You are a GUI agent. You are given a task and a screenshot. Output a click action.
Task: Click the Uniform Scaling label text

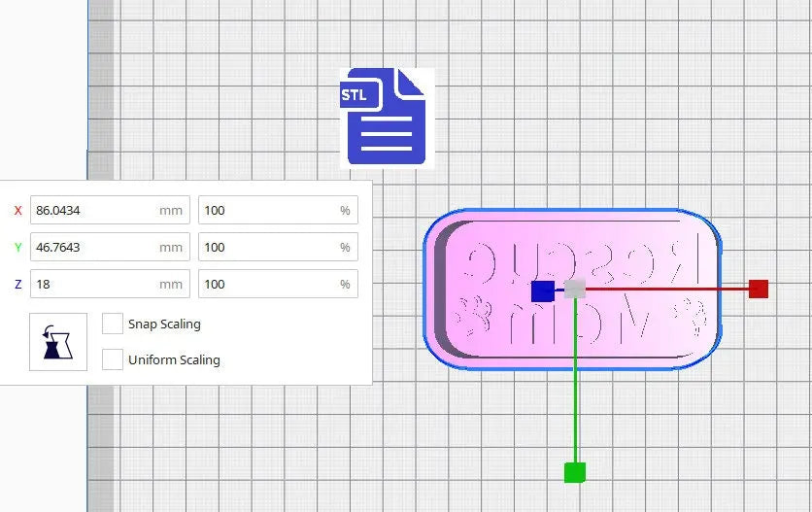tap(174, 359)
